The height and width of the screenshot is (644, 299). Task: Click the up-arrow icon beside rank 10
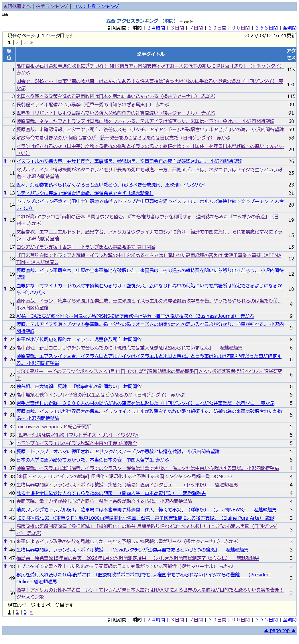point(5,161)
